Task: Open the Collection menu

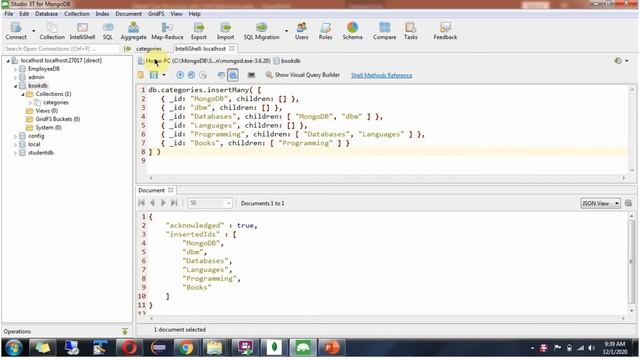Action: click(77, 13)
